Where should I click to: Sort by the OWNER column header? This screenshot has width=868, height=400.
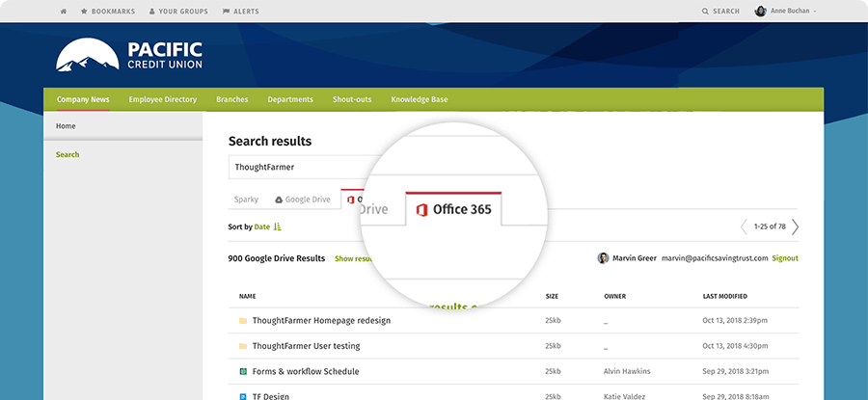point(615,297)
